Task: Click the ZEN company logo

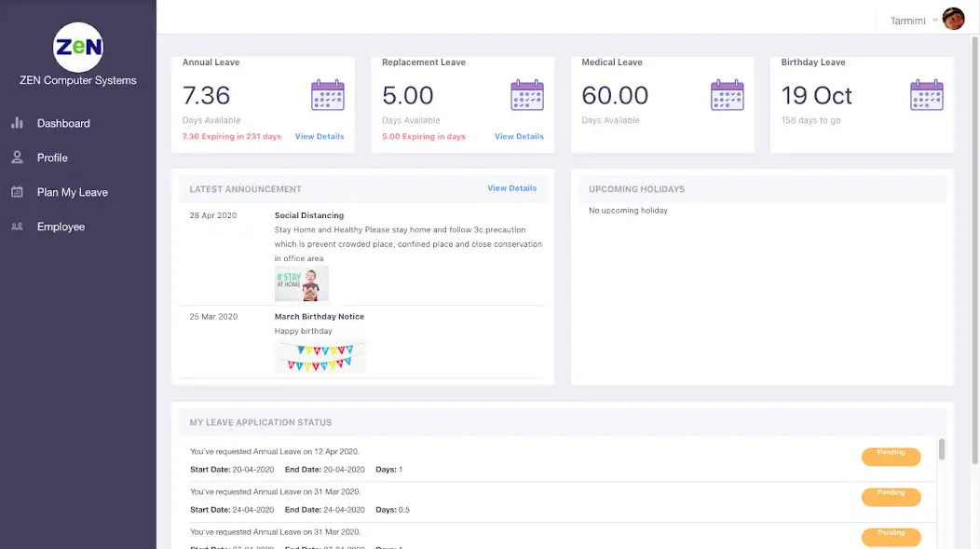Action: [x=78, y=47]
